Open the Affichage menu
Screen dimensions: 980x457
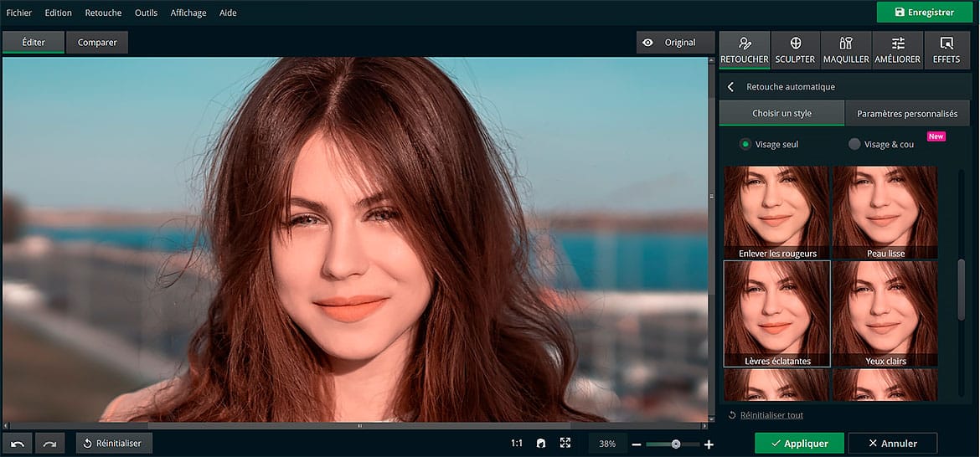pos(188,13)
